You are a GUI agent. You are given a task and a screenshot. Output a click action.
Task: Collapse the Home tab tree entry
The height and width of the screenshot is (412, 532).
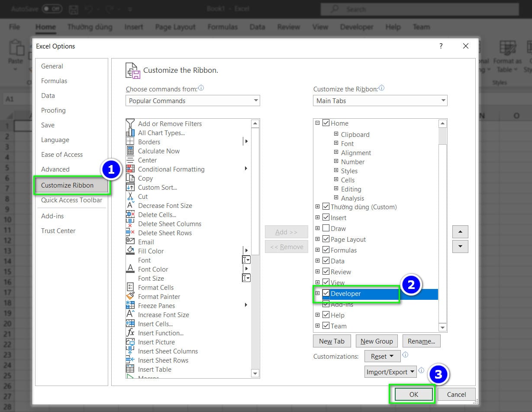click(318, 123)
